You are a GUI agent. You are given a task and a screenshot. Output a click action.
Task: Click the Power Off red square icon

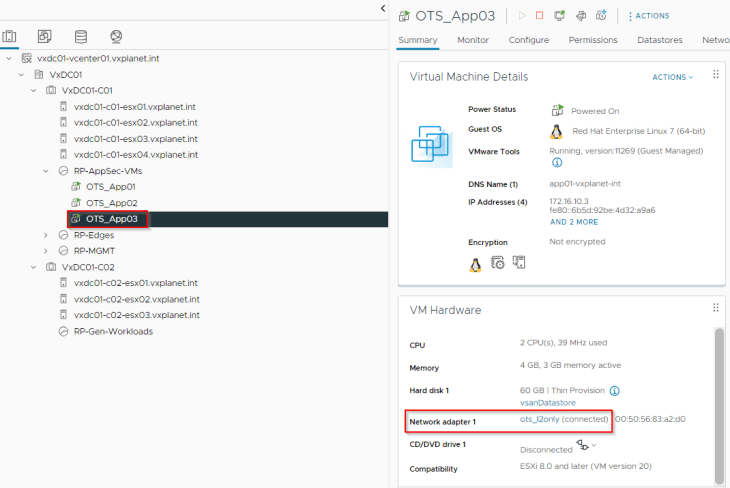(x=539, y=16)
